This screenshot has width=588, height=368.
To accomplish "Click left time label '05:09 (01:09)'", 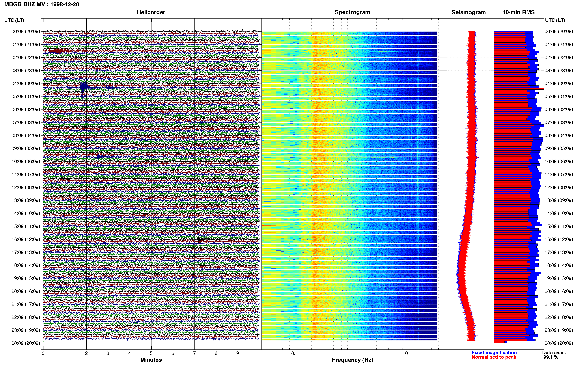I will point(26,96).
